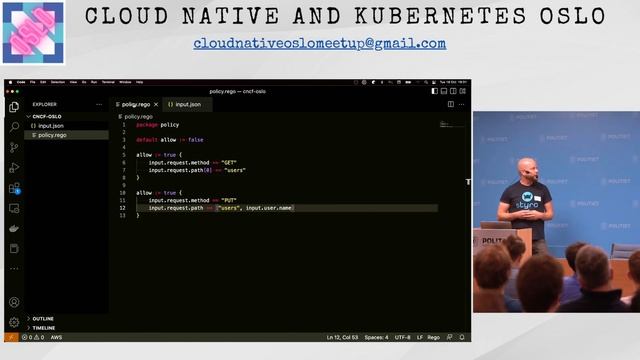This screenshot has width=640, height=360.
Task: Show additional activity bar views ellipsis
Action: [x=14, y=269]
